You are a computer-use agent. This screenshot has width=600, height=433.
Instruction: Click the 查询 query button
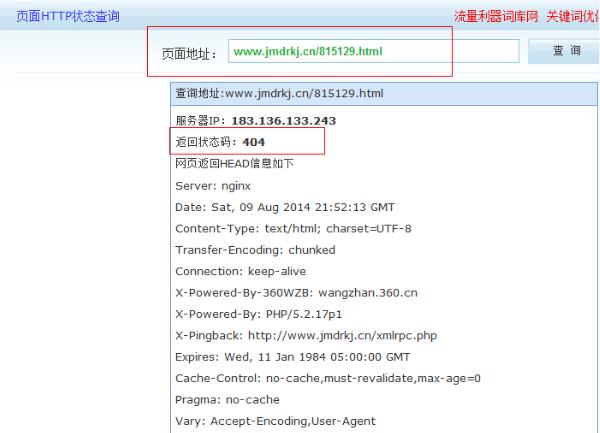pos(563,51)
